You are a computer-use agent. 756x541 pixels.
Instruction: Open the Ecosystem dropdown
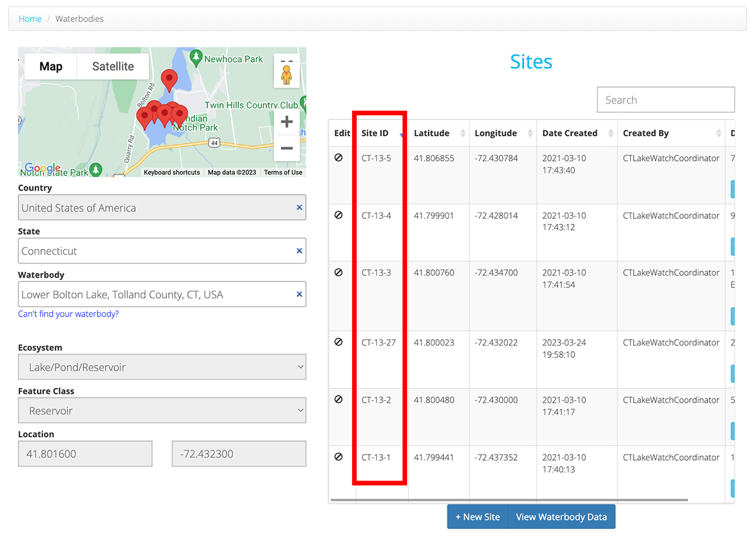[162, 367]
